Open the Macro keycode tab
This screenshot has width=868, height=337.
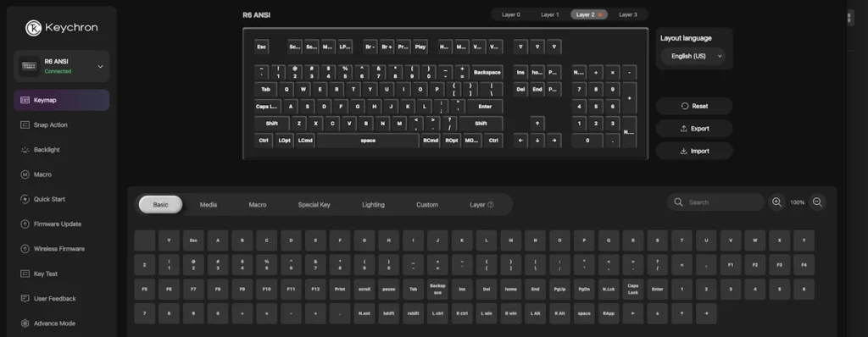tap(258, 205)
